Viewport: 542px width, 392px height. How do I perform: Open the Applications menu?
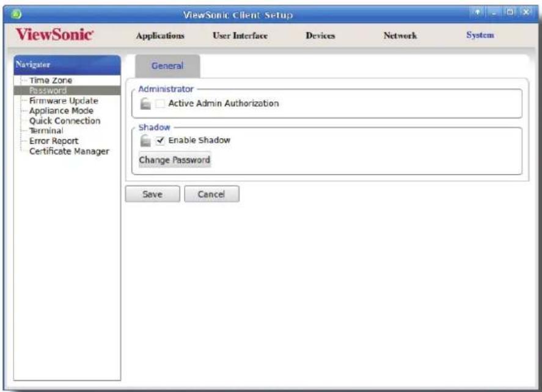(160, 35)
